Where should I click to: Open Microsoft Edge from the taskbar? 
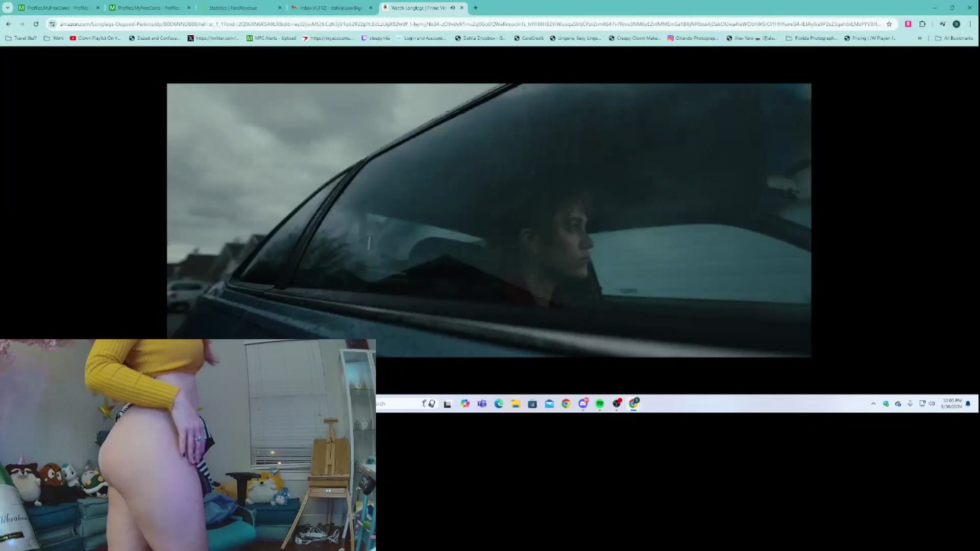coord(499,404)
